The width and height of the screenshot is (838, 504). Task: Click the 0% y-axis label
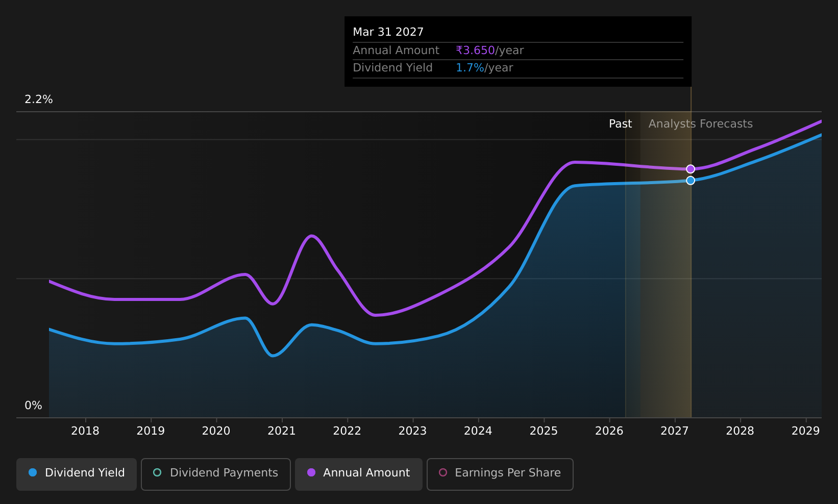pyautogui.click(x=34, y=406)
